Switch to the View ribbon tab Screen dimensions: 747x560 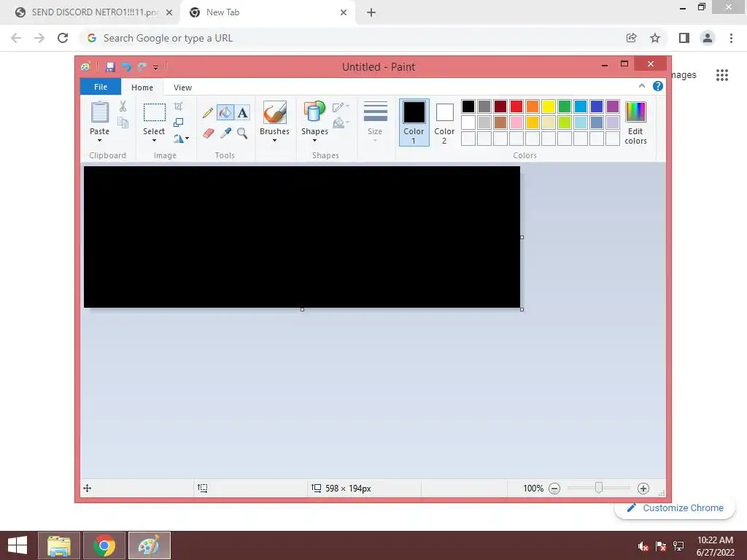click(182, 87)
